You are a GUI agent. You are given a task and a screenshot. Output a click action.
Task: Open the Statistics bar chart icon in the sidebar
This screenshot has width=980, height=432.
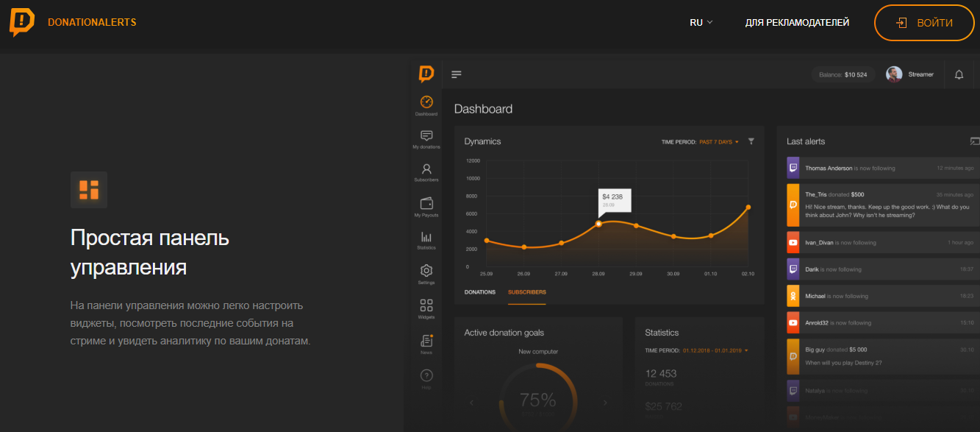coord(426,237)
